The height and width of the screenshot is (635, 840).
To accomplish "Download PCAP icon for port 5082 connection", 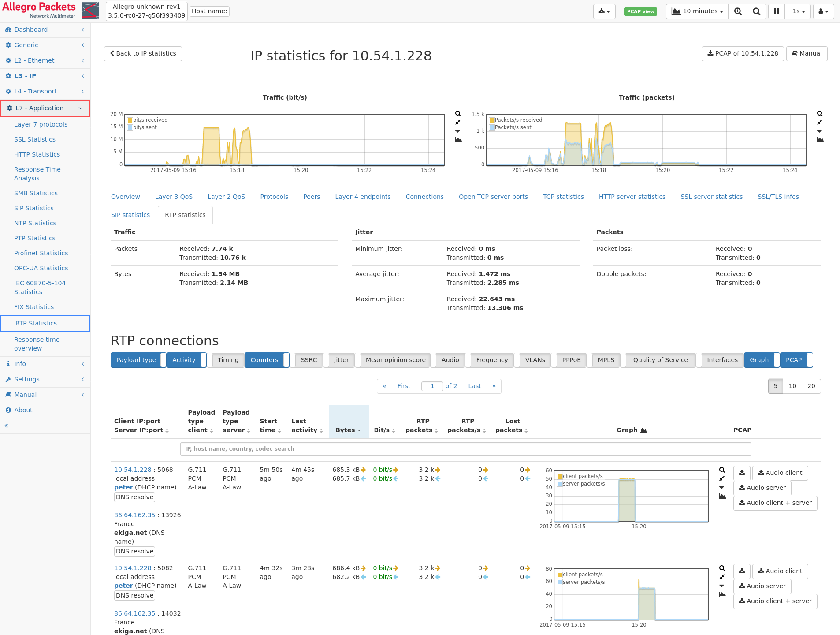I will pos(742,571).
